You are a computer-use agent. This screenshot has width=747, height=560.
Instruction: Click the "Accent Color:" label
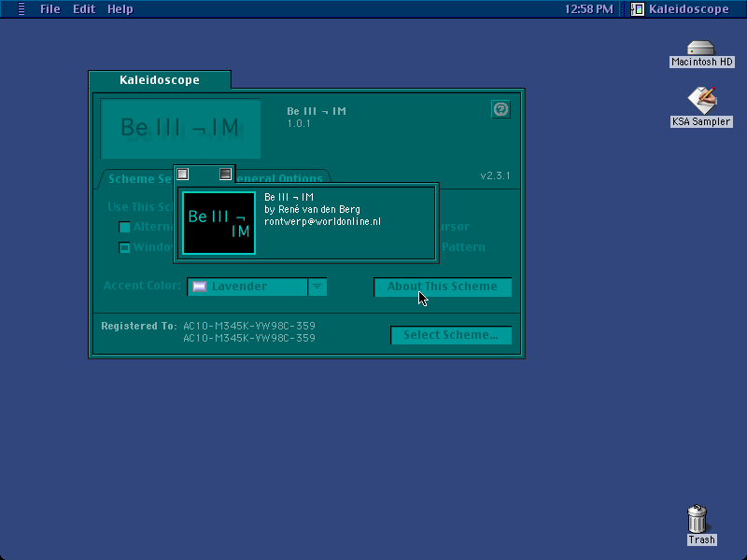pyautogui.click(x=143, y=286)
